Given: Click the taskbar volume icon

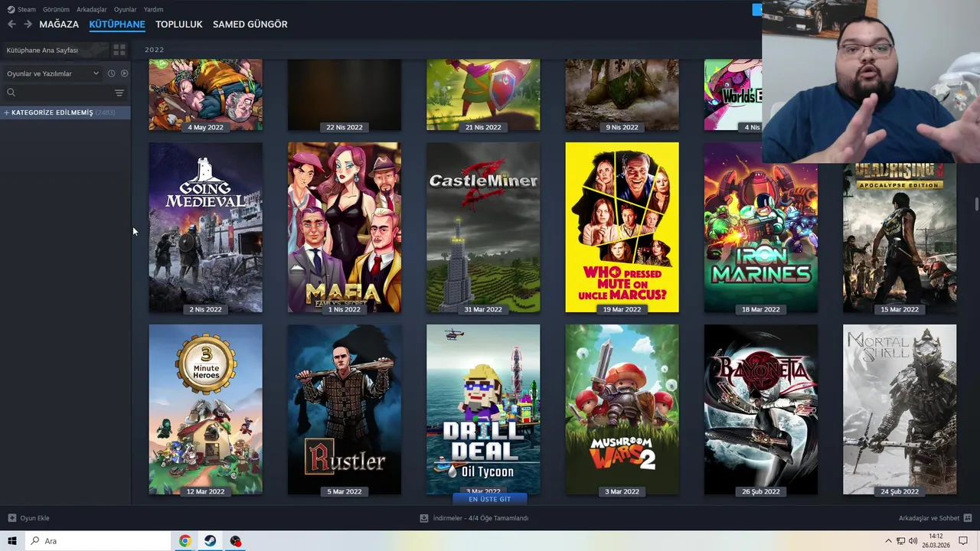Looking at the screenshot, I should tap(913, 541).
